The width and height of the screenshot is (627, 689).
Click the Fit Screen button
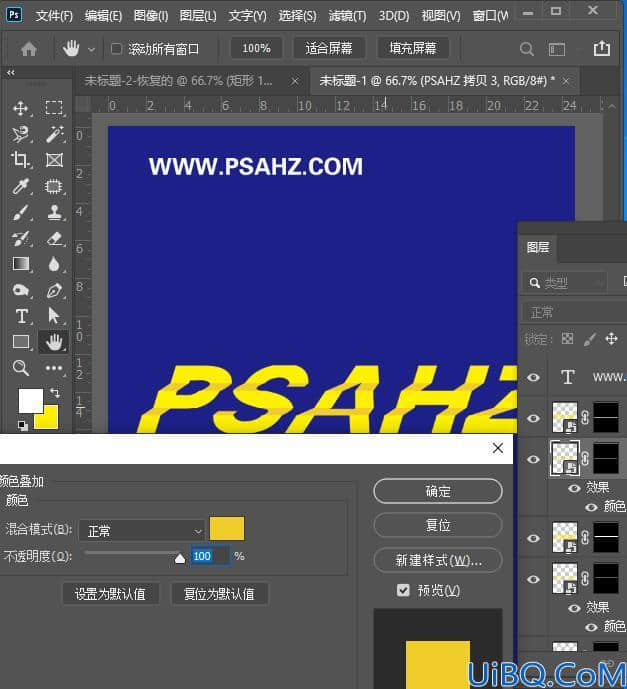(329, 48)
